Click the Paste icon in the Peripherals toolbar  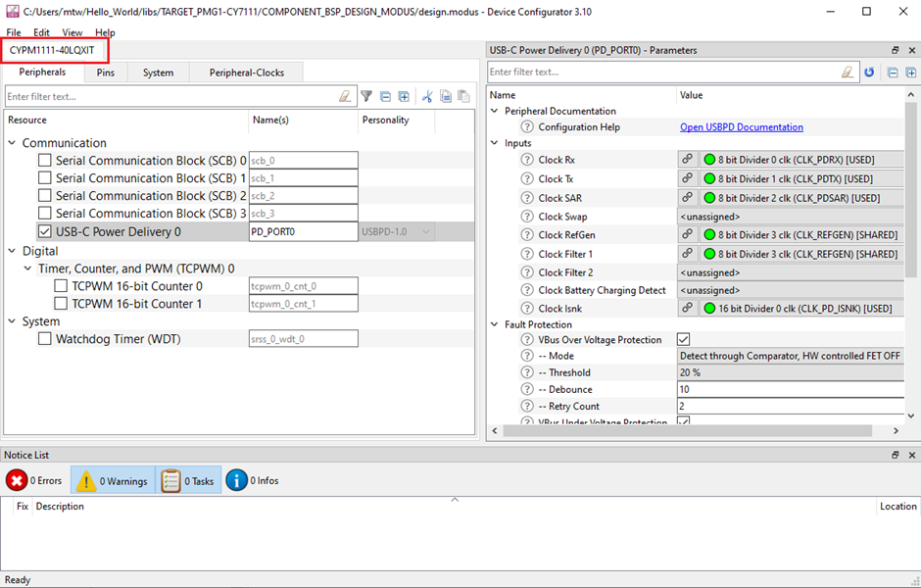point(463,95)
